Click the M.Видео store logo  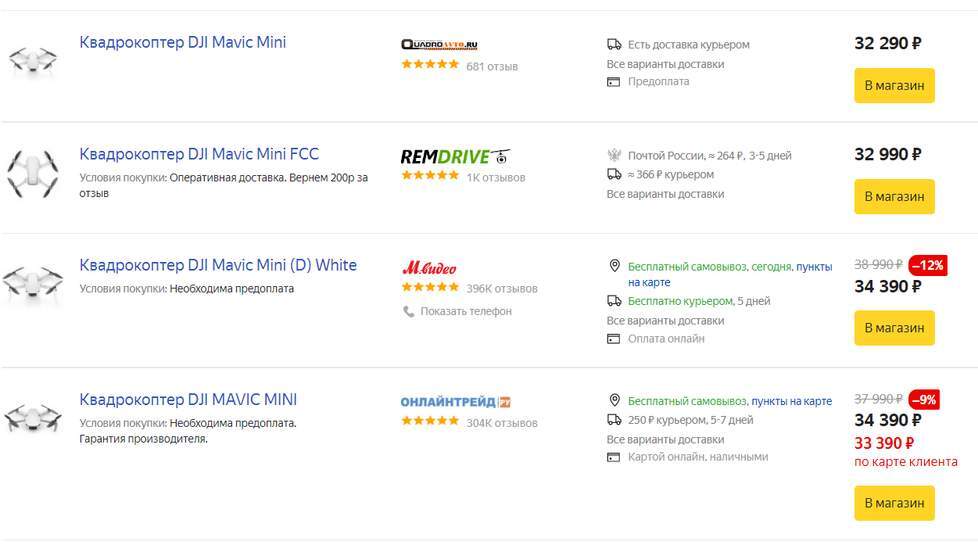coord(429,268)
